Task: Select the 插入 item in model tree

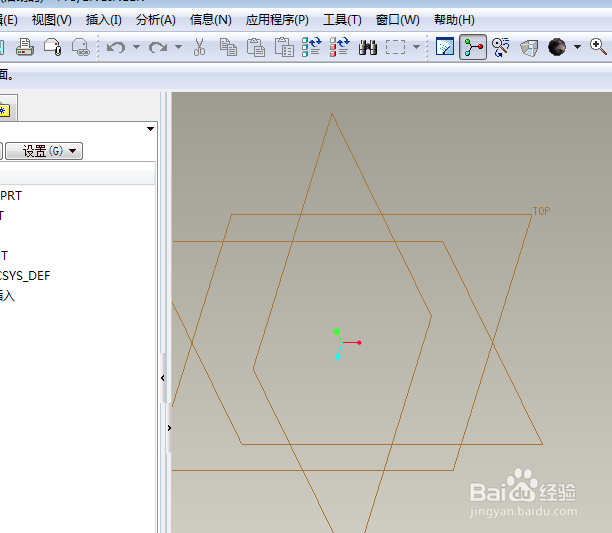Action: tap(7, 296)
